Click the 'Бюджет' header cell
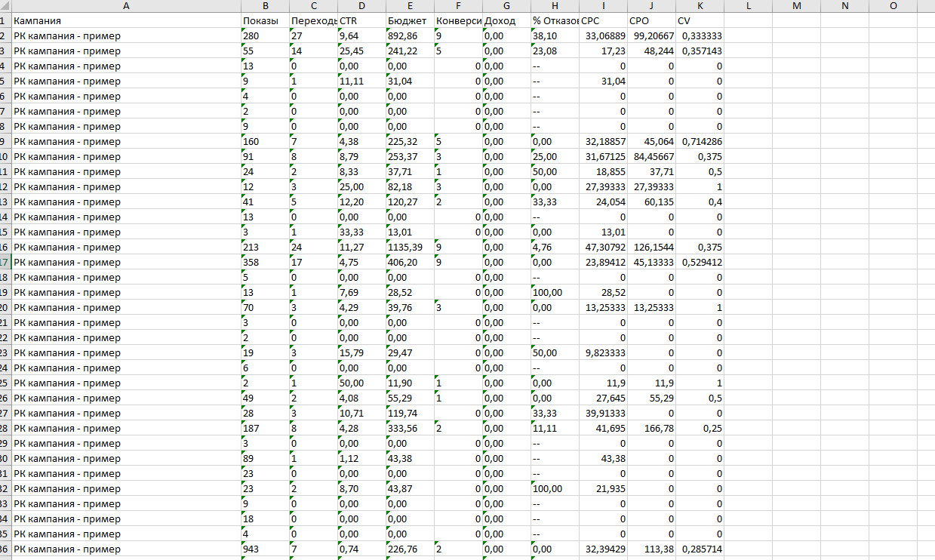Screen dimensions: 935x560 tap(410, 21)
